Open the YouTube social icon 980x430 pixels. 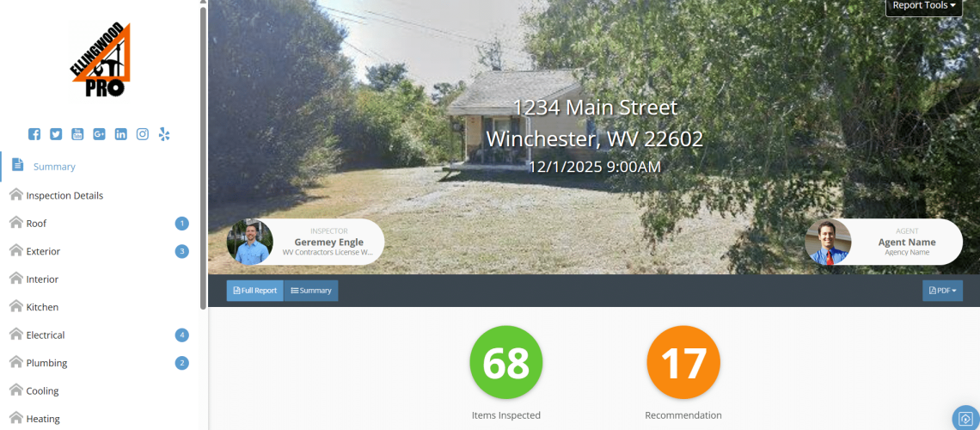(x=77, y=134)
